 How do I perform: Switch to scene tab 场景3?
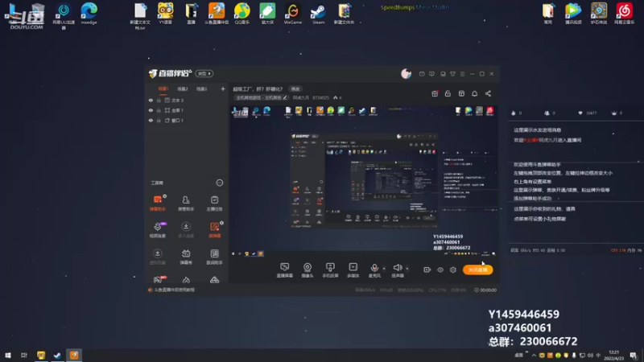pos(202,88)
